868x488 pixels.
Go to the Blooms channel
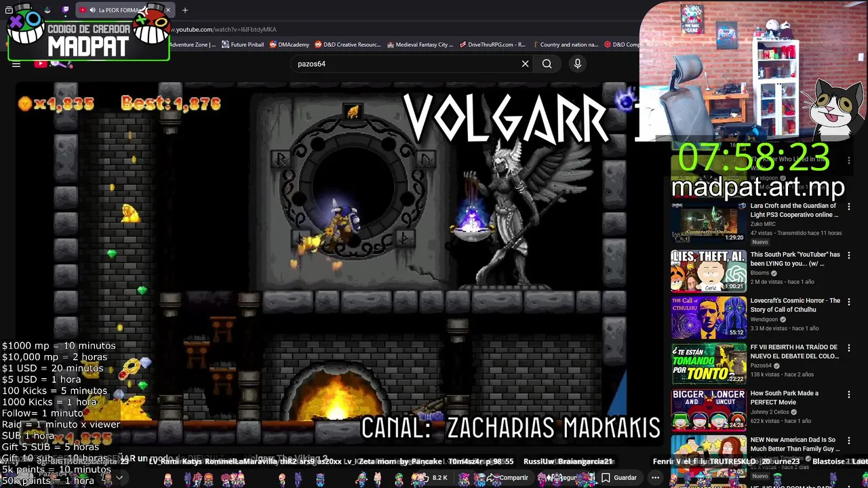point(760,273)
